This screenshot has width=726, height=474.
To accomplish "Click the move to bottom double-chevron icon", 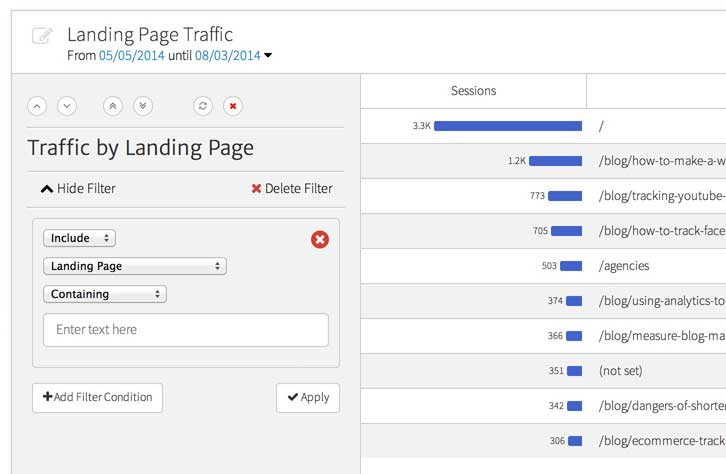I will (143, 106).
